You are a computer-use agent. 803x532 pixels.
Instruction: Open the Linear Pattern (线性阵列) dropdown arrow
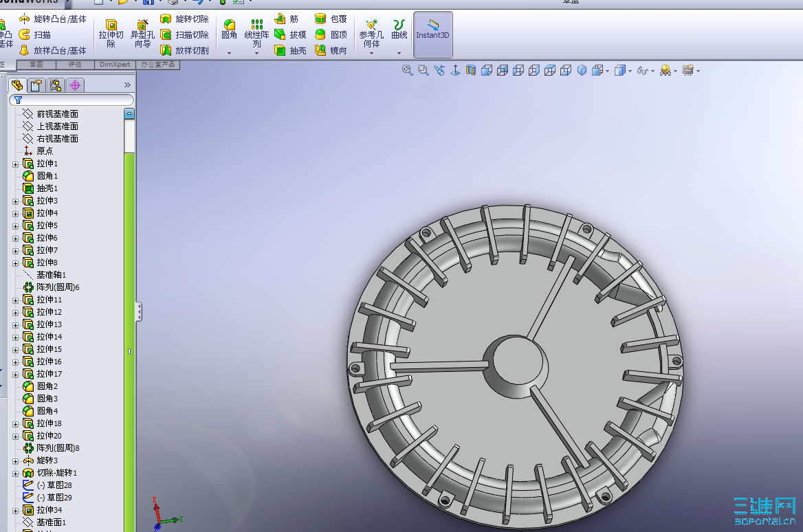click(x=256, y=53)
